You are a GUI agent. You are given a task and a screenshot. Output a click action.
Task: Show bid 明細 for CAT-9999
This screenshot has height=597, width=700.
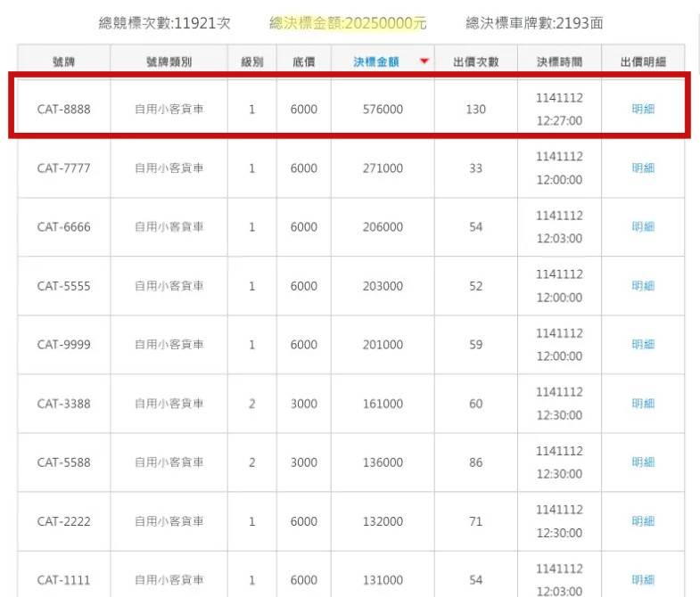(x=643, y=344)
